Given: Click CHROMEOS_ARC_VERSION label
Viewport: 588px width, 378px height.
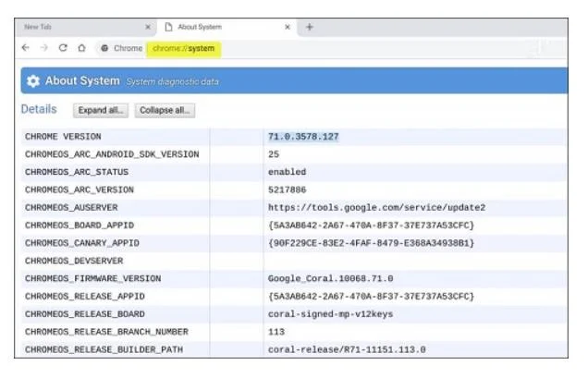Looking at the screenshot, I should [80, 189].
